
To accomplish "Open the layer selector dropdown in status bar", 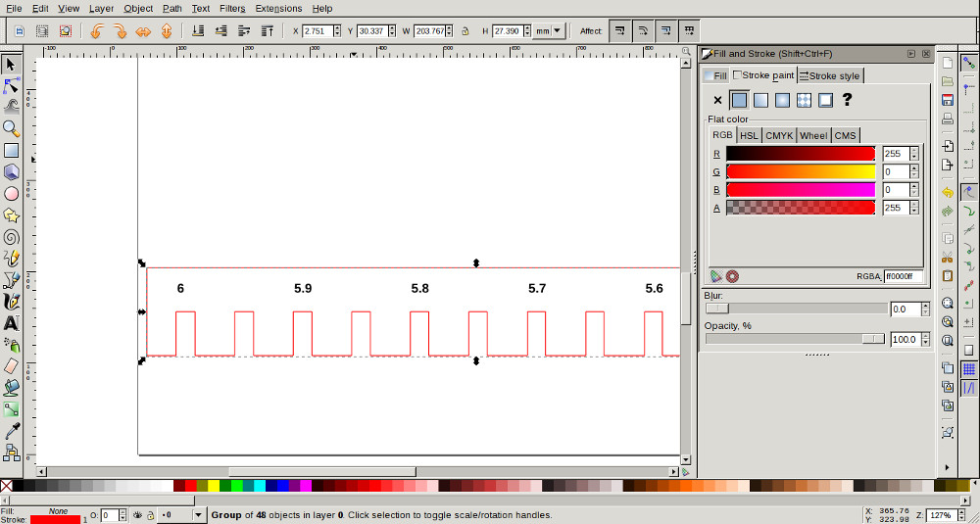I will pyautogui.click(x=198, y=515).
